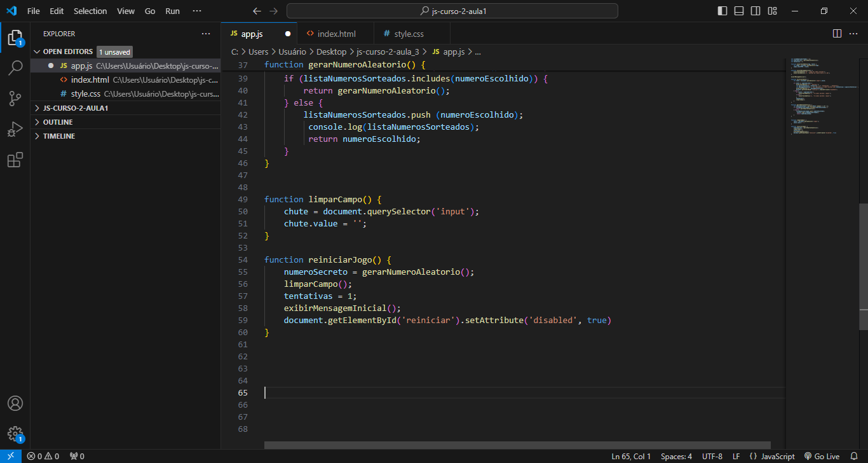Screen dimensions: 868x463
Task: Open the Run and Debug view
Action: (x=15, y=129)
